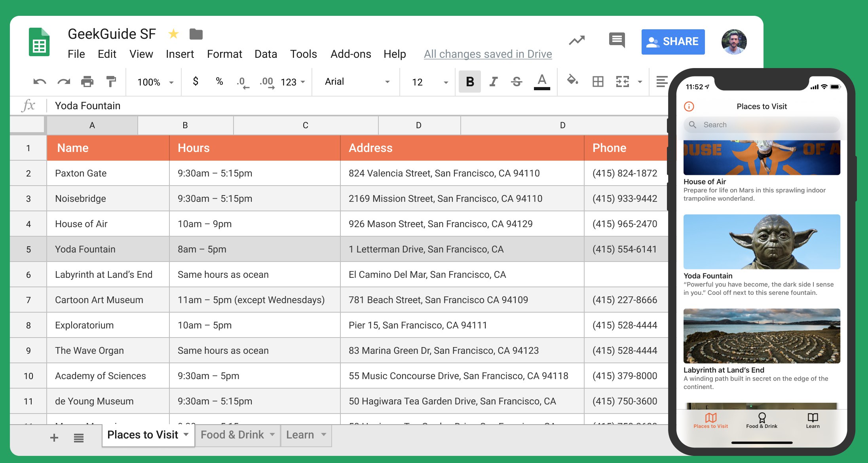Open the Format menu
This screenshot has width=868, height=463.
pyautogui.click(x=224, y=54)
